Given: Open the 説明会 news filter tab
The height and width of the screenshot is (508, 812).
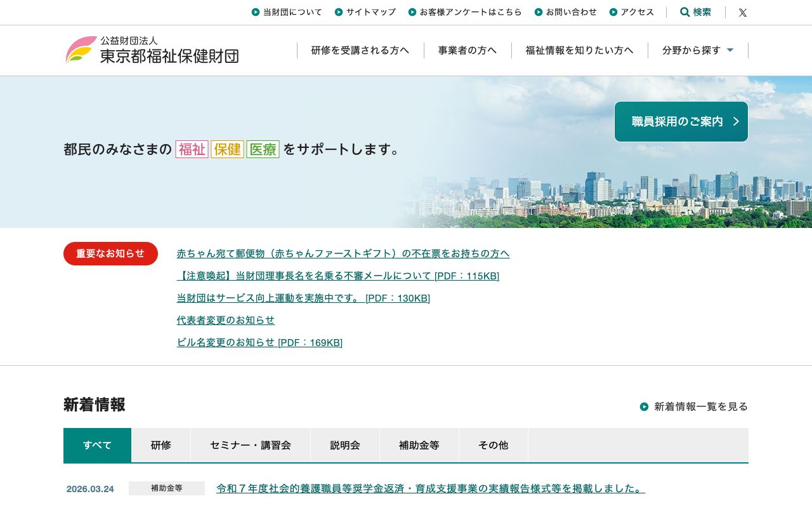Looking at the screenshot, I should 344,445.
